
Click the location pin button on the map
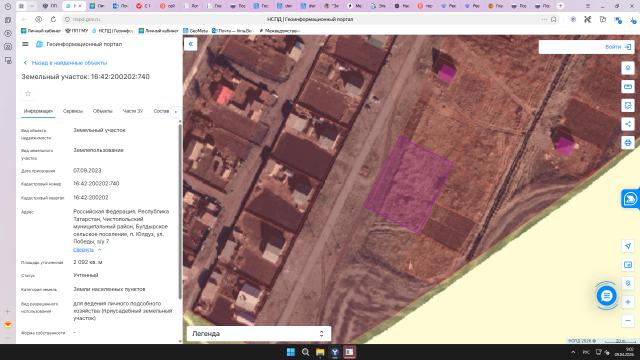pyautogui.click(x=628, y=283)
